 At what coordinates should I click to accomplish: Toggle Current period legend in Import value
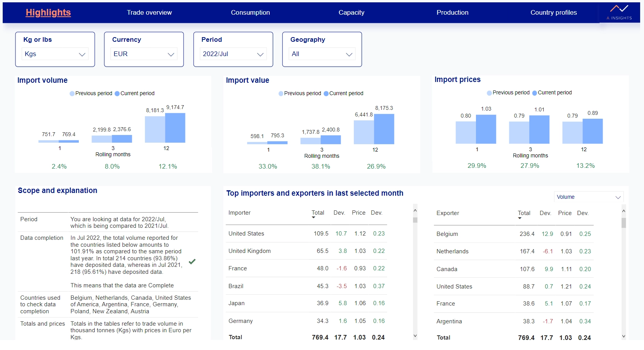point(343,93)
